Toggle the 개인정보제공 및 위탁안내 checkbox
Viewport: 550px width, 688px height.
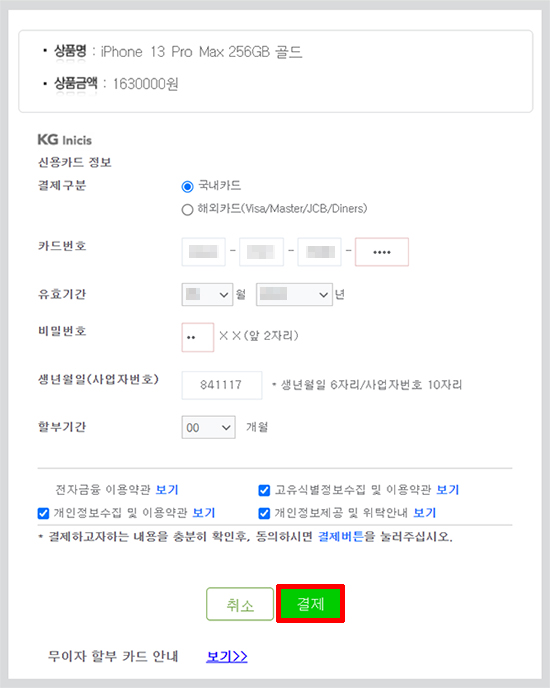(x=264, y=513)
